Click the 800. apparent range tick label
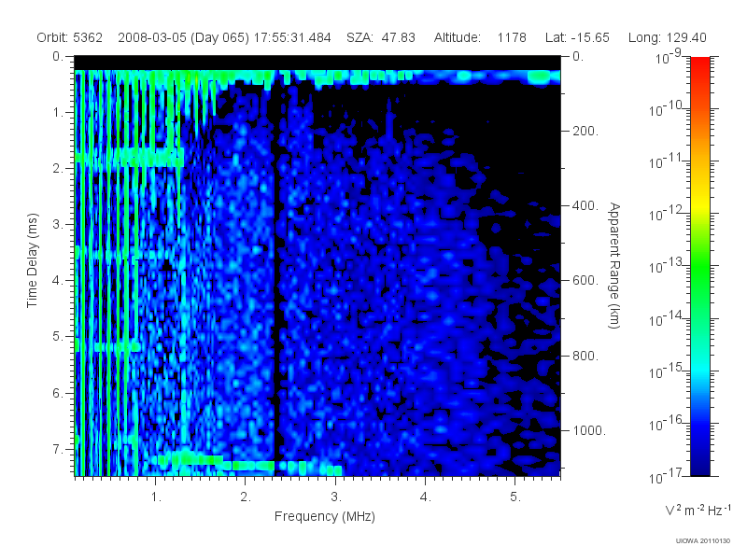This screenshot has width=747, height=560. click(x=585, y=356)
